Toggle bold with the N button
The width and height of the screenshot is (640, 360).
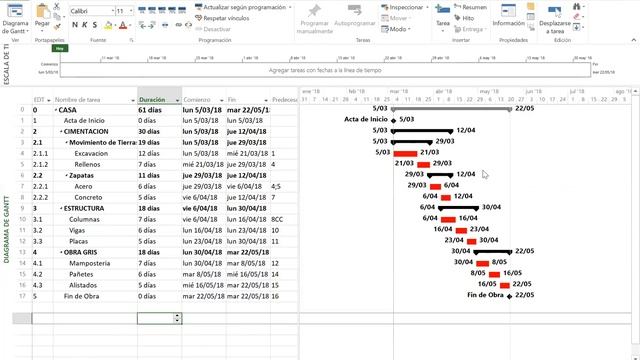click(x=75, y=25)
